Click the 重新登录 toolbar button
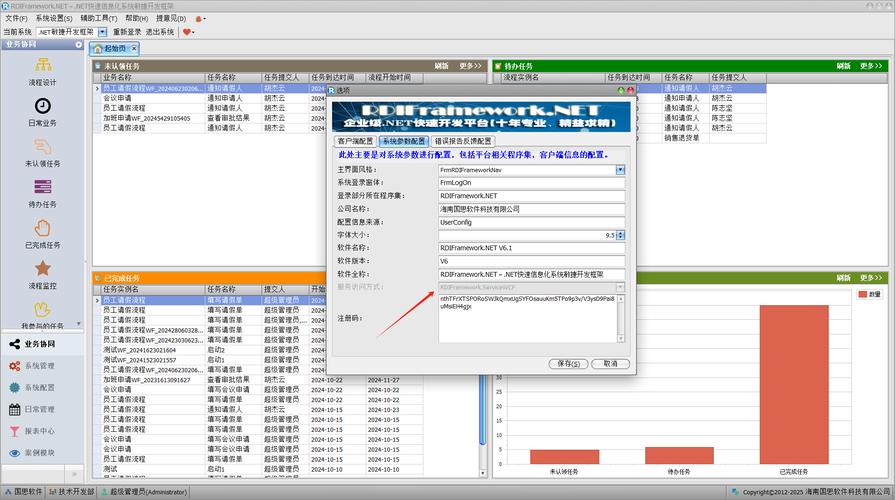 [127, 32]
